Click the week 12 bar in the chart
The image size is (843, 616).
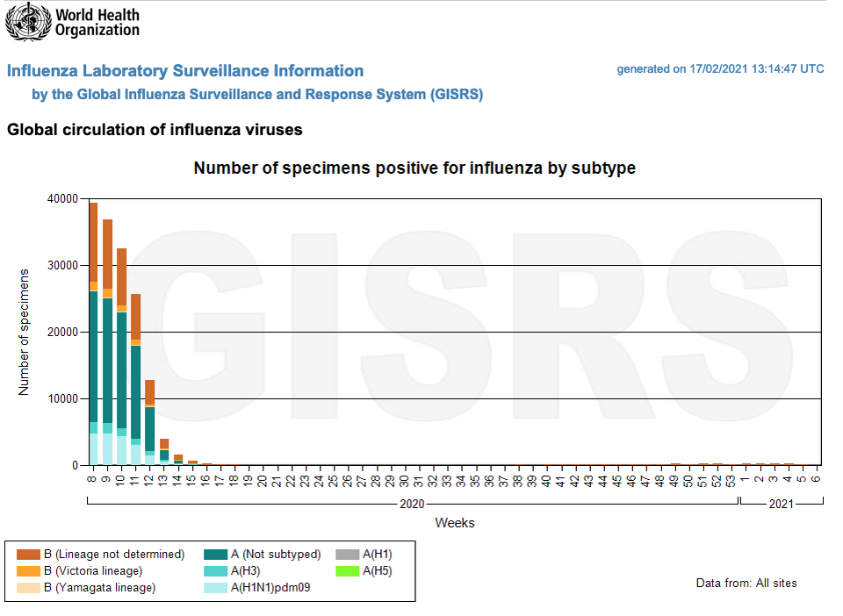click(x=150, y=423)
